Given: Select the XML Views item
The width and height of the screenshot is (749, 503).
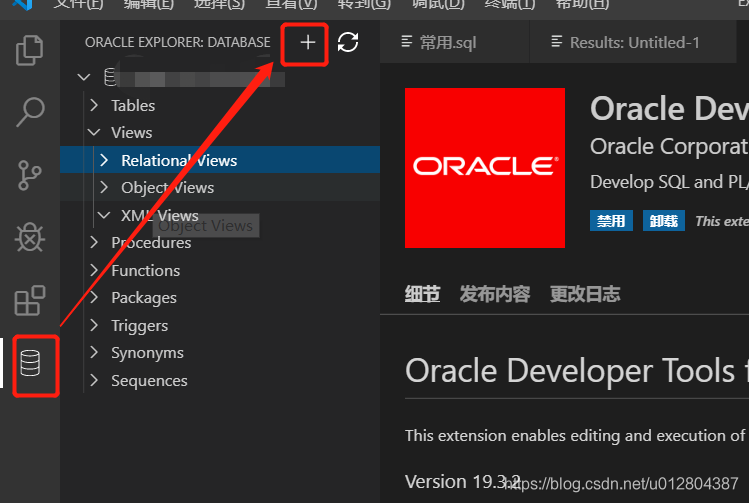Looking at the screenshot, I should click(160, 215).
